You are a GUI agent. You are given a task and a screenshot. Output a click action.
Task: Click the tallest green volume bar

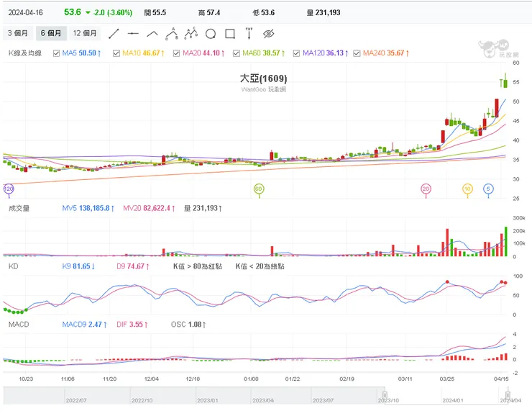pyautogui.click(x=506, y=242)
